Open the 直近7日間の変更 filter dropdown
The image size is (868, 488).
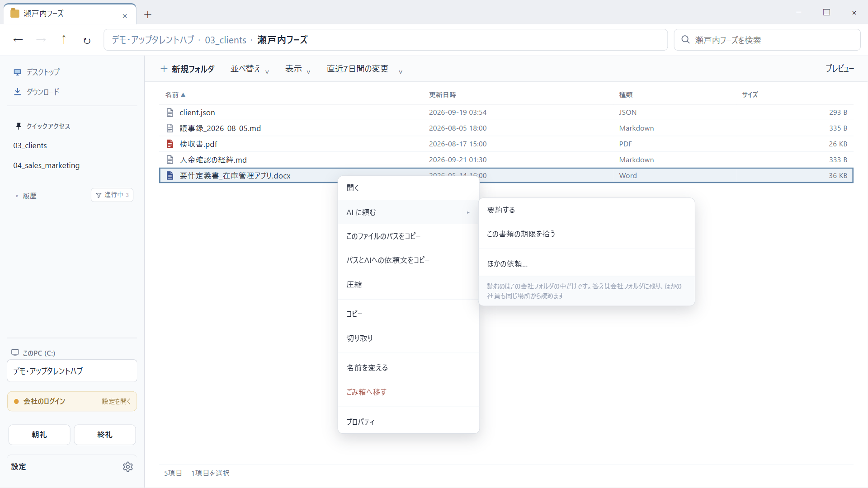click(364, 69)
